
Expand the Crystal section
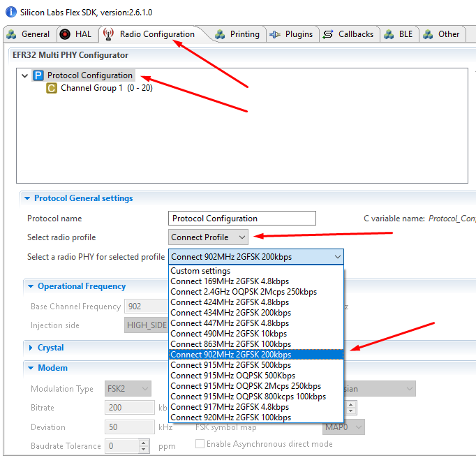click(31, 348)
